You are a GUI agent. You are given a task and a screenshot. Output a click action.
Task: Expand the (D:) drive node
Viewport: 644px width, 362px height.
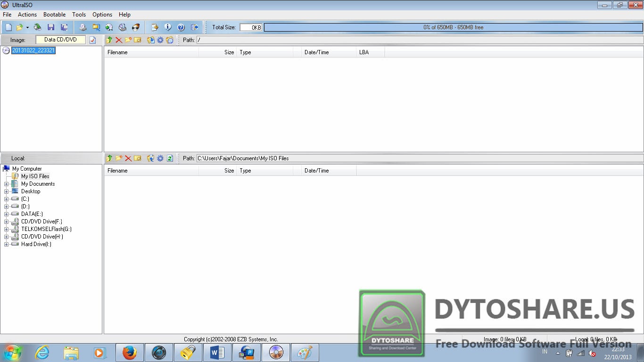point(7,206)
